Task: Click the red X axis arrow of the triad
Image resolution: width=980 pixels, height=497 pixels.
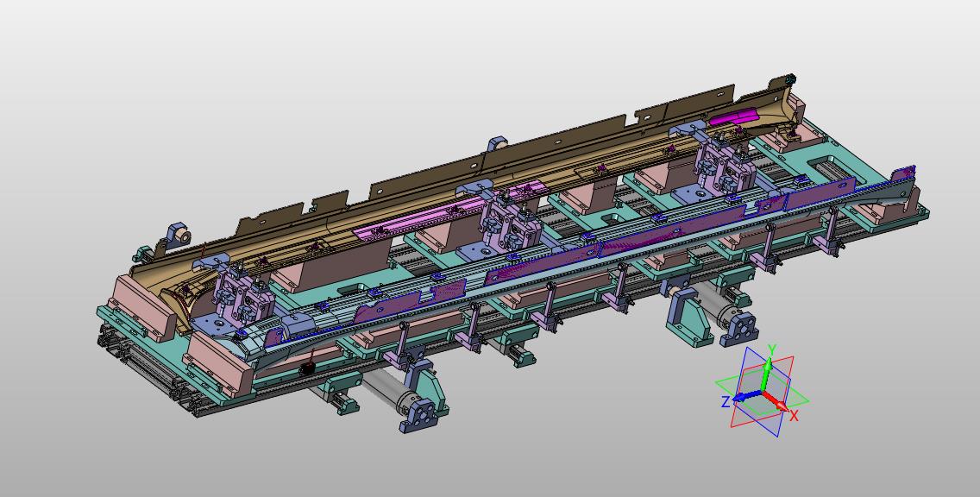Action: coord(776,402)
